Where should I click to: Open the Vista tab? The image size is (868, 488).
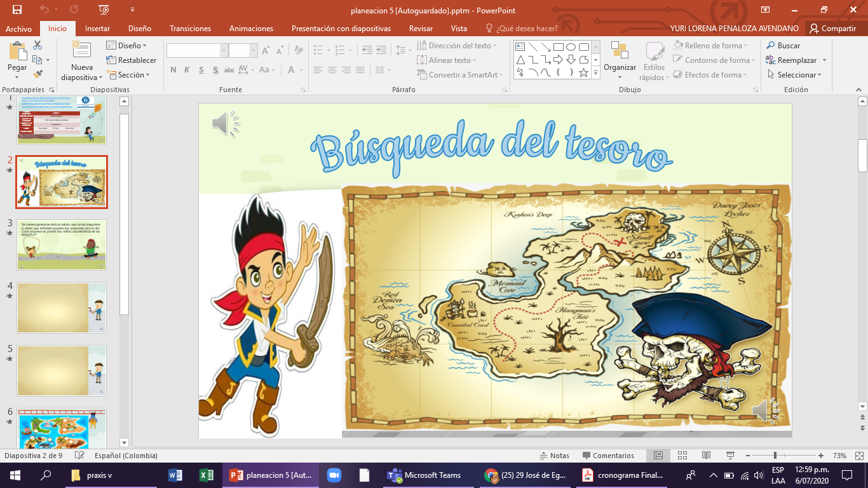click(x=459, y=29)
